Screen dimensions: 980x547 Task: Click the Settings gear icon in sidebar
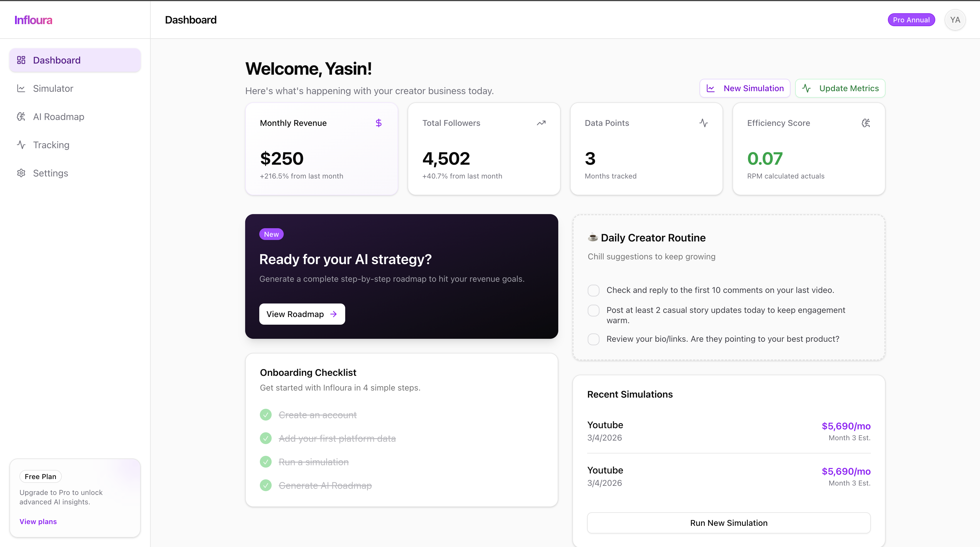click(21, 173)
